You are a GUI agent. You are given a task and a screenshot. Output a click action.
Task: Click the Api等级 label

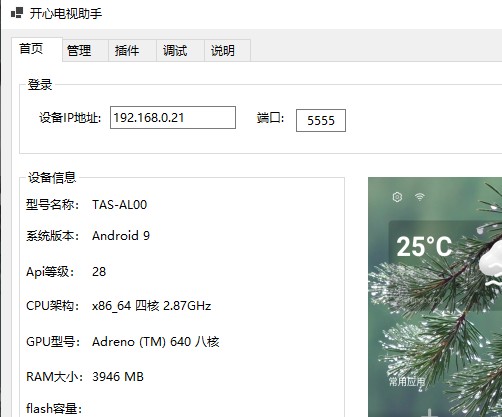[x=50, y=272]
